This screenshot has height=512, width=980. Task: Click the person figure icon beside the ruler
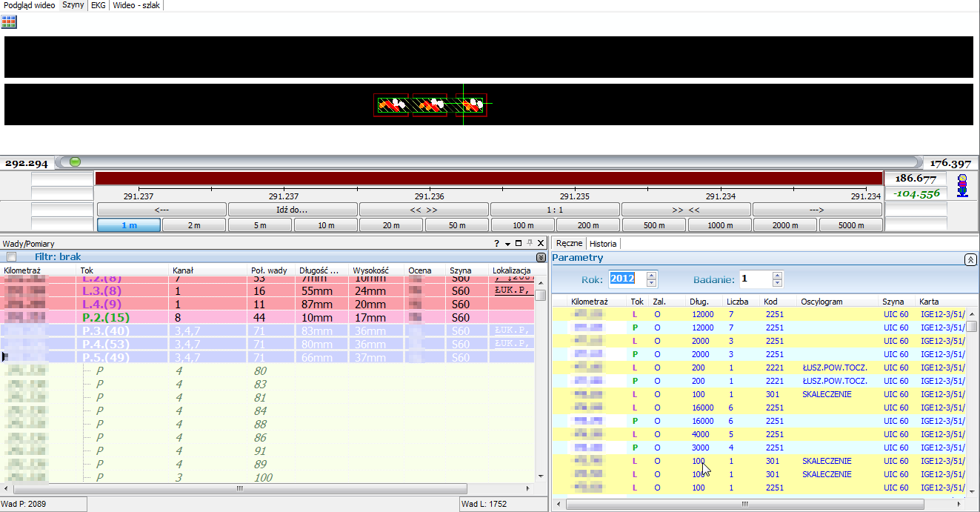[962, 185]
